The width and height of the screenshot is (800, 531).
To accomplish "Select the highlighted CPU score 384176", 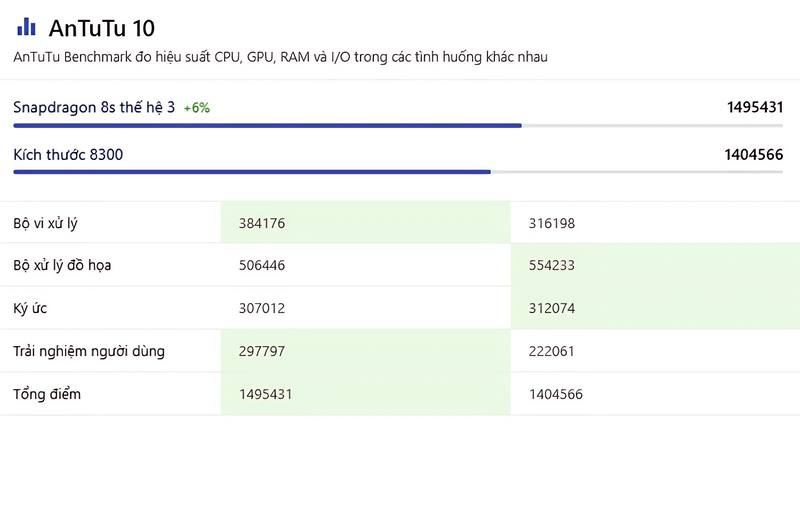I will [x=262, y=223].
